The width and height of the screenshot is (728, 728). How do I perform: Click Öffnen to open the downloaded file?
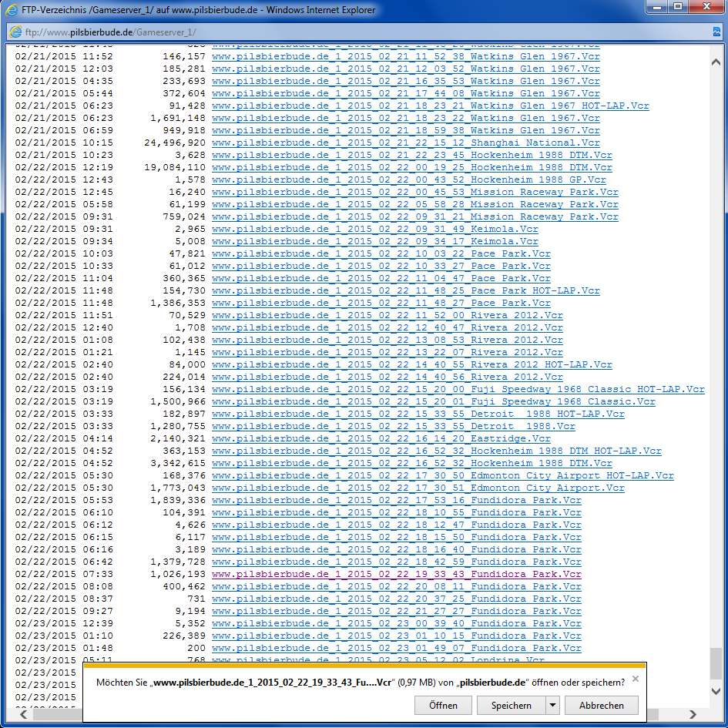coord(443,705)
